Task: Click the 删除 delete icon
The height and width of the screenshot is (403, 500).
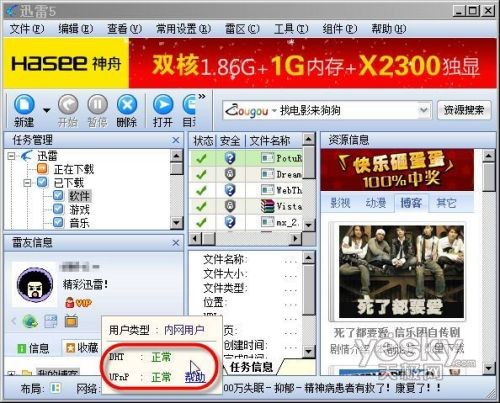Action: 127,105
